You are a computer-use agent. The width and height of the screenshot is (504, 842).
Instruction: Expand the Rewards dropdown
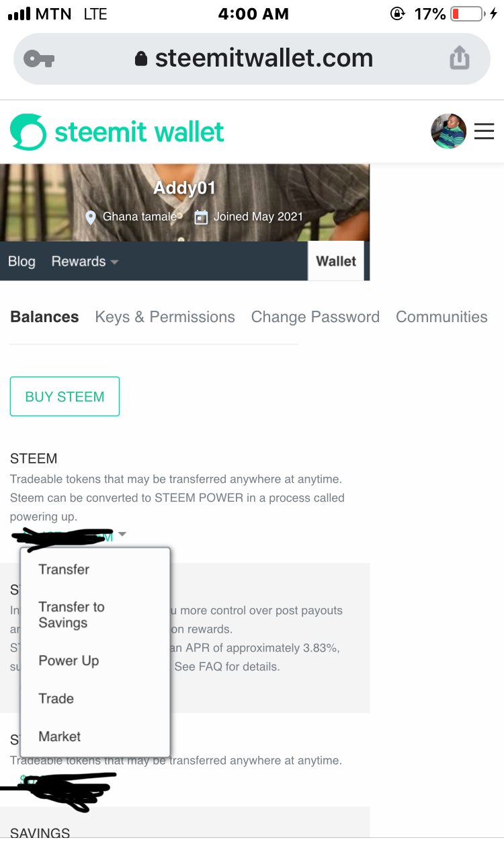point(85,262)
